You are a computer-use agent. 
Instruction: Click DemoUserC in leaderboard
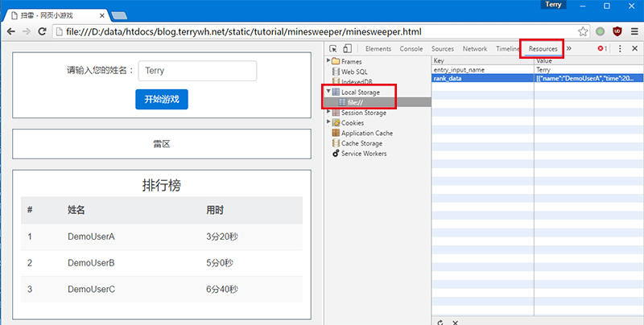pyautogui.click(x=91, y=290)
